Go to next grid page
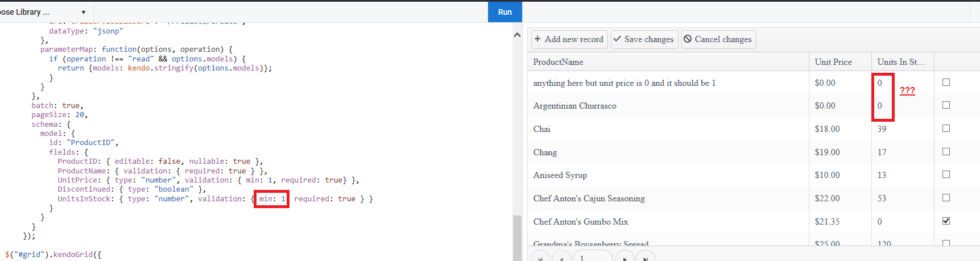This screenshot has width=980, height=261. click(x=625, y=258)
